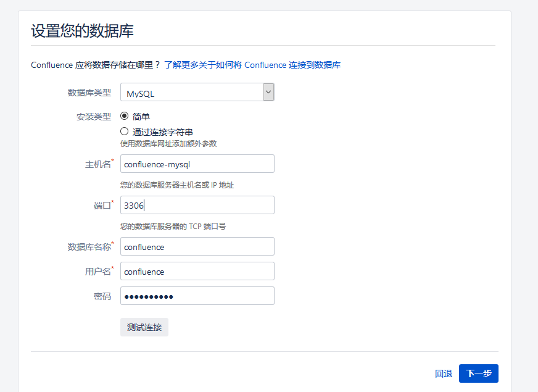This screenshot has width=538, height=392.
Task: Click the 设置您的数据库 heading text
Action: click(82, 31)
